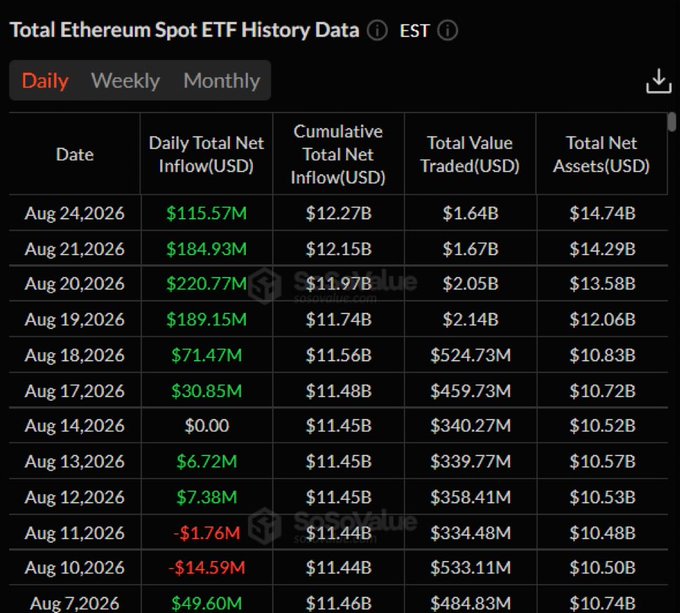Select the $184.93M inflow value
This screenshot has height=613, width=680.
click(x=206, y=249)
